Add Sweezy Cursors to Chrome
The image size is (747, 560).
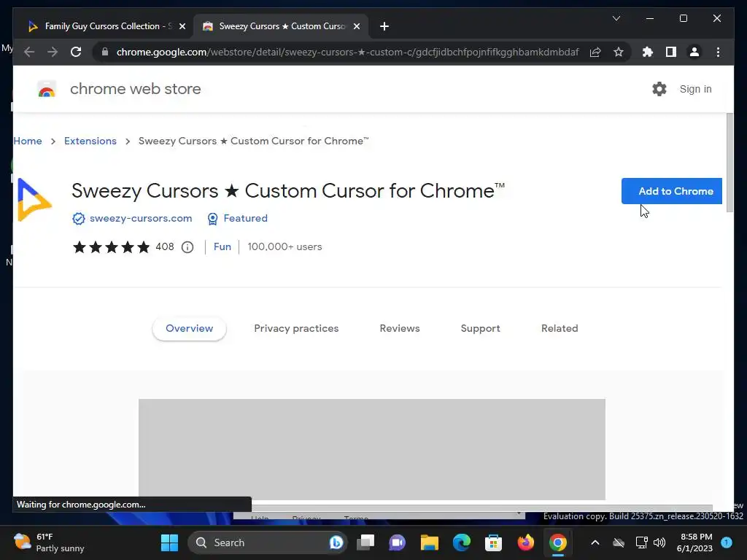coord(671,191)
